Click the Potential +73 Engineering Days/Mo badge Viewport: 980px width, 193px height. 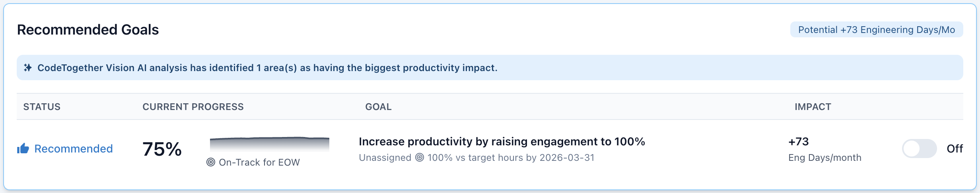click(x=877, y=30)
